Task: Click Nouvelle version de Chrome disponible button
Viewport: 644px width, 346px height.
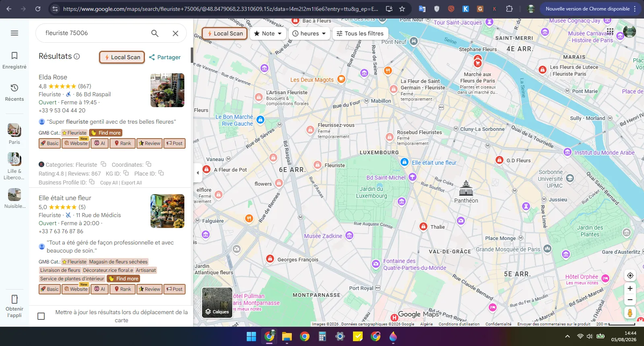Action: (590, 9)
